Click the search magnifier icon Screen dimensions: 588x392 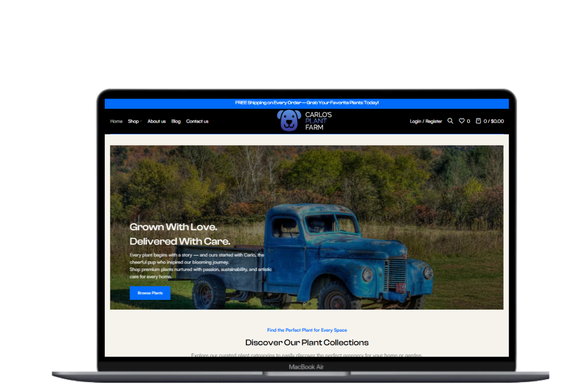pyautogui.click(x=450, y=121)
